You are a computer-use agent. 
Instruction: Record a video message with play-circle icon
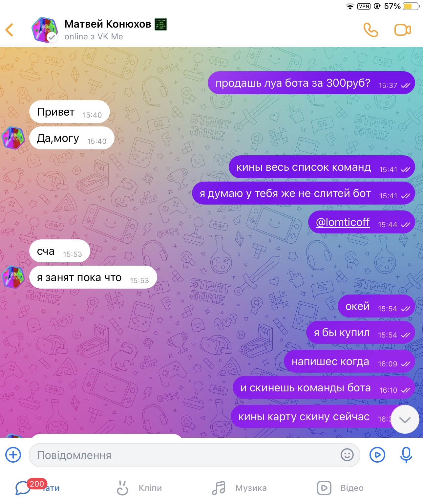pos(377,455)
